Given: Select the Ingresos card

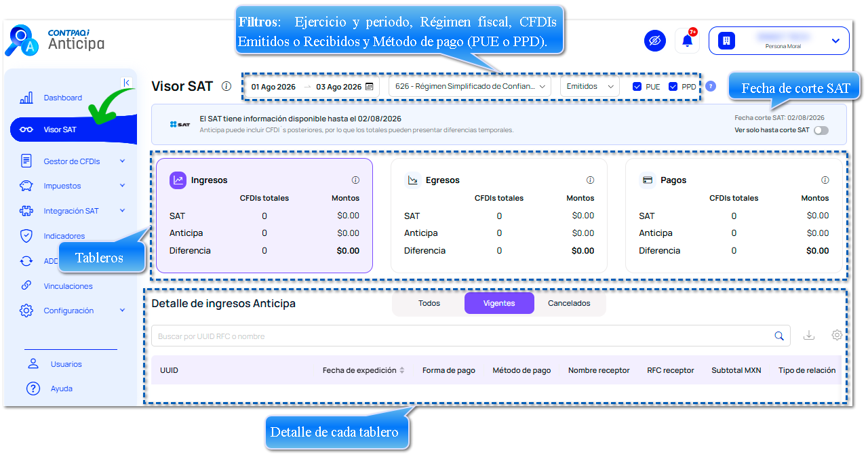Looking at the screenshot, I should [264, 216].
